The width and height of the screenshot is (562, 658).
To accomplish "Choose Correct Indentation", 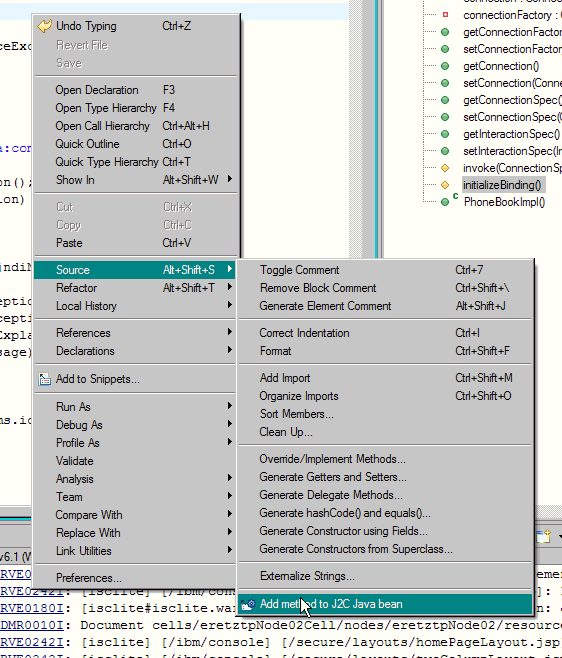I will (385, 333).
